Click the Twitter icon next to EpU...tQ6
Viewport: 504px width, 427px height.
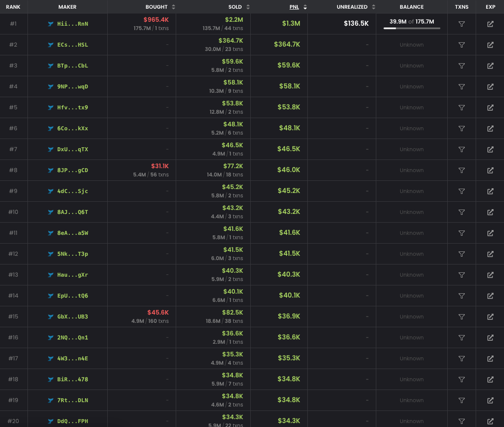(51, 295)
